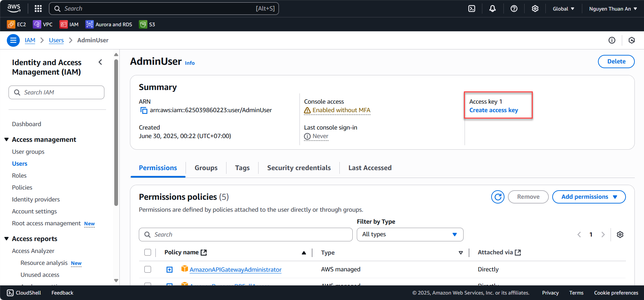This screenshot has width=644, height=300.
Task: Open the notifications bell icon
Action: coord(493,9)
